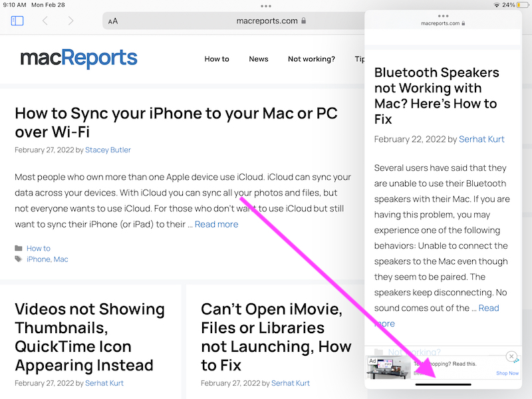Open author Stacey Butler's page
This screenshot has width=532, height=399.
[108, 150]
